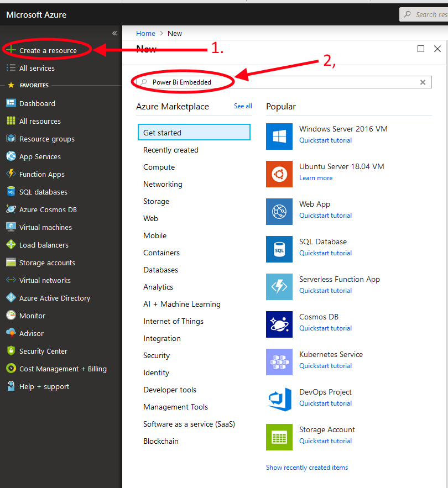Select the Internet of Things category

tap(173, 321)
